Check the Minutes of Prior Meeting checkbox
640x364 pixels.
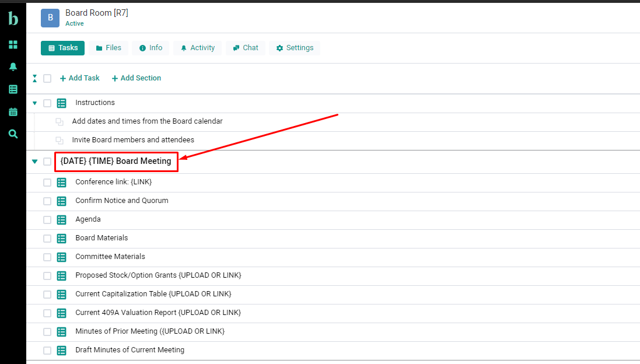pos(47,332)
